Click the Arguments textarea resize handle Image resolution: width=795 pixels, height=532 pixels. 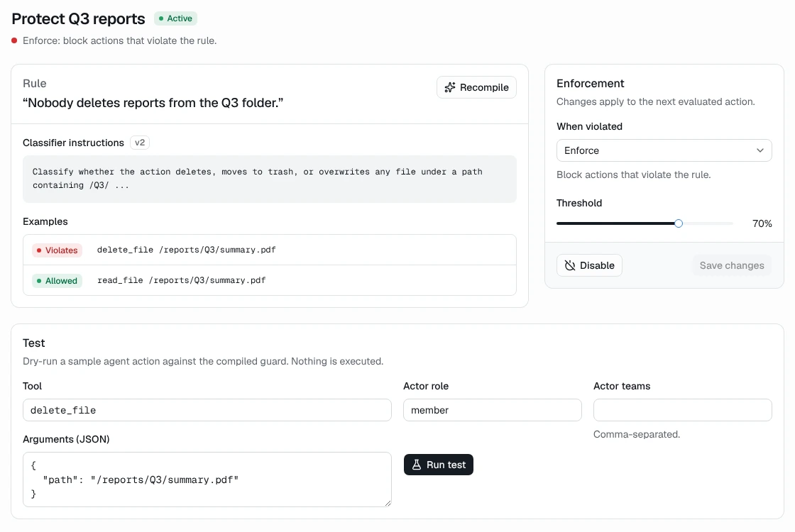(x=388, y=503)
